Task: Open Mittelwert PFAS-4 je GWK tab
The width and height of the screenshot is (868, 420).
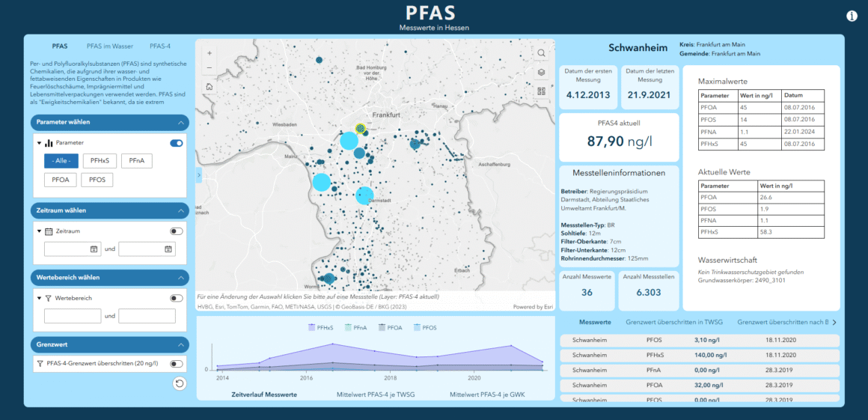Action: tap(488, 395)
